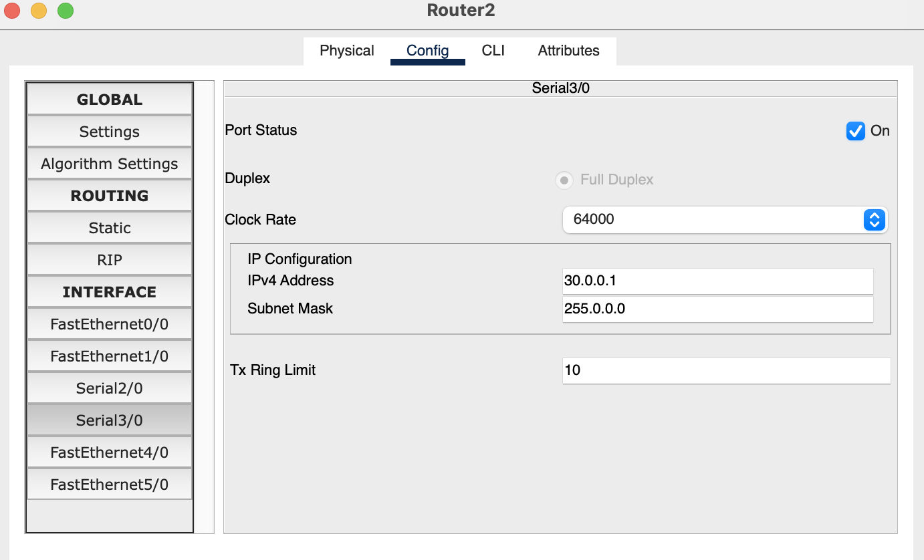This screenshot has height=560, width=924.
Task: Select the Full Duplex radio button
Action: [564, 180]
